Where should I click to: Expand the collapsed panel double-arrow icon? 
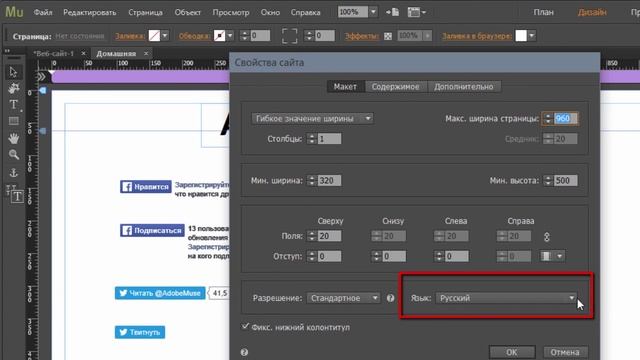pyautogui.click(x=41, y=76)
